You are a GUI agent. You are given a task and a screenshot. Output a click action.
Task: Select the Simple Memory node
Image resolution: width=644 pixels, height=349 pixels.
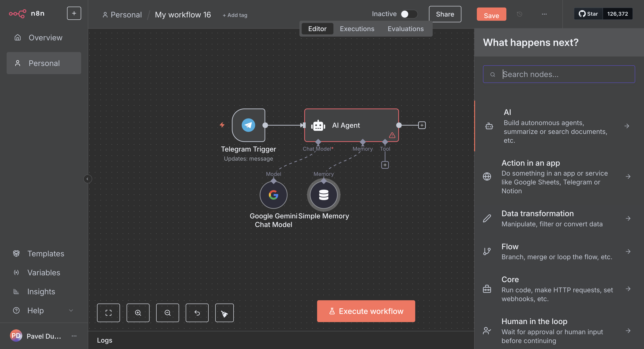[324, 195]
